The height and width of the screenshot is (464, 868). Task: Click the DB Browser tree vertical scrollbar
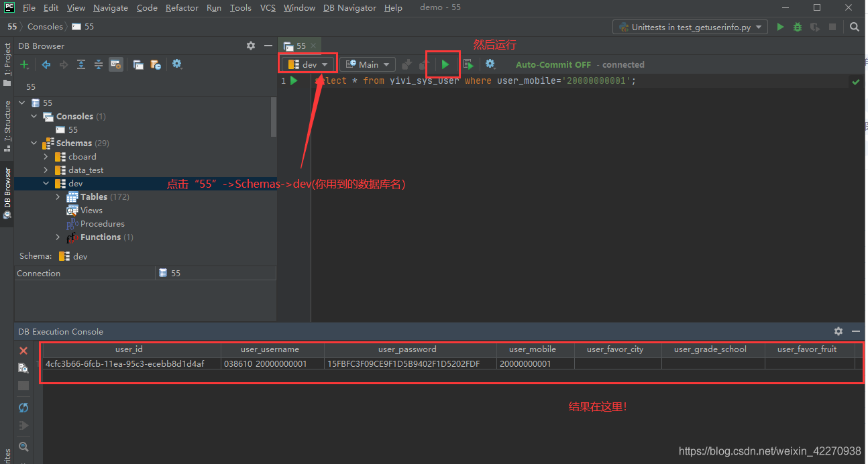(x=274, y=117)
